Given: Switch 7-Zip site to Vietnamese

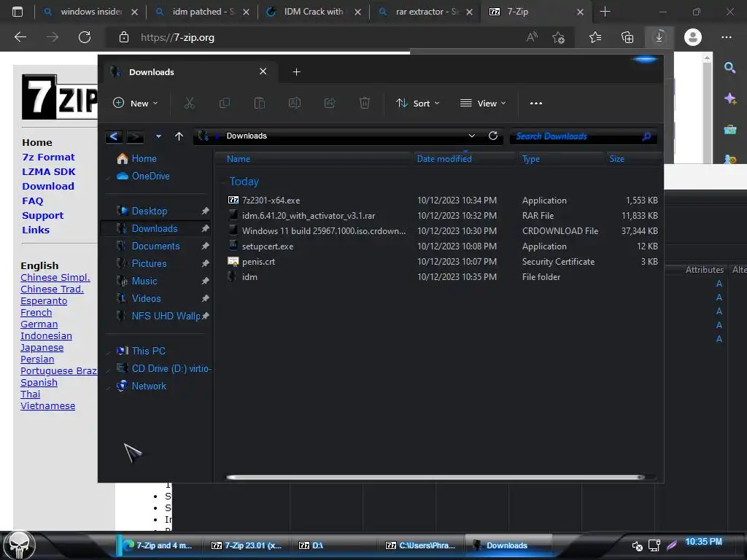Looking at the screenshot, I should 47,406.
